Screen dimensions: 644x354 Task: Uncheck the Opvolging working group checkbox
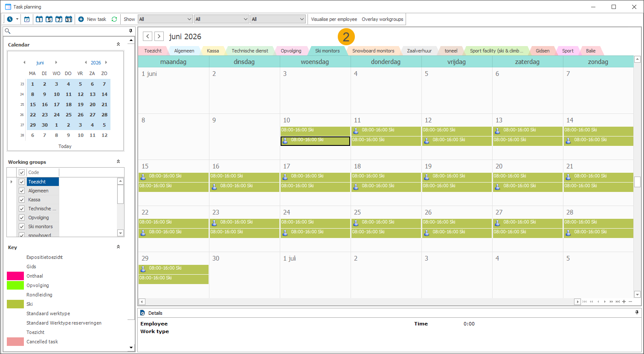tap(22, 218)
